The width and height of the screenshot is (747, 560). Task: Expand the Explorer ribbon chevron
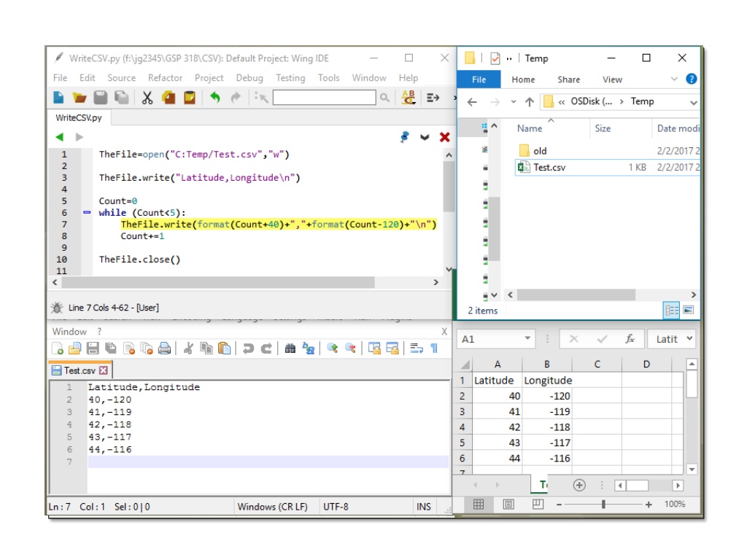point(674,79)
